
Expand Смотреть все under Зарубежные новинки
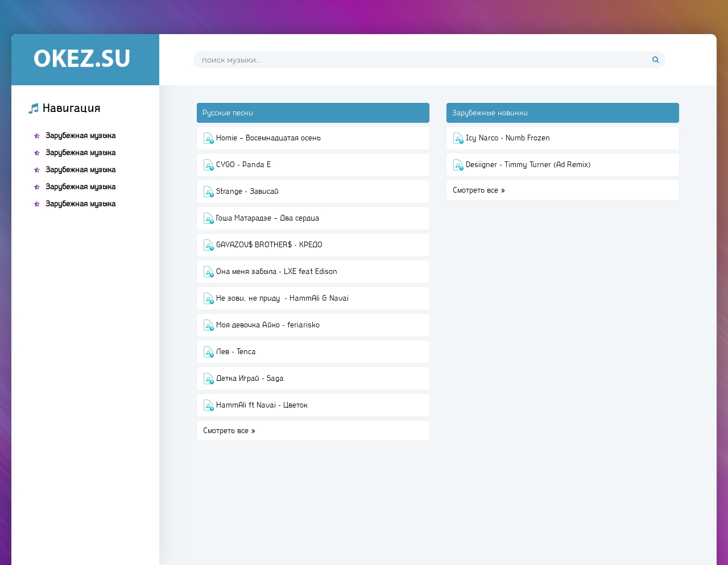[x=478, y=190]
